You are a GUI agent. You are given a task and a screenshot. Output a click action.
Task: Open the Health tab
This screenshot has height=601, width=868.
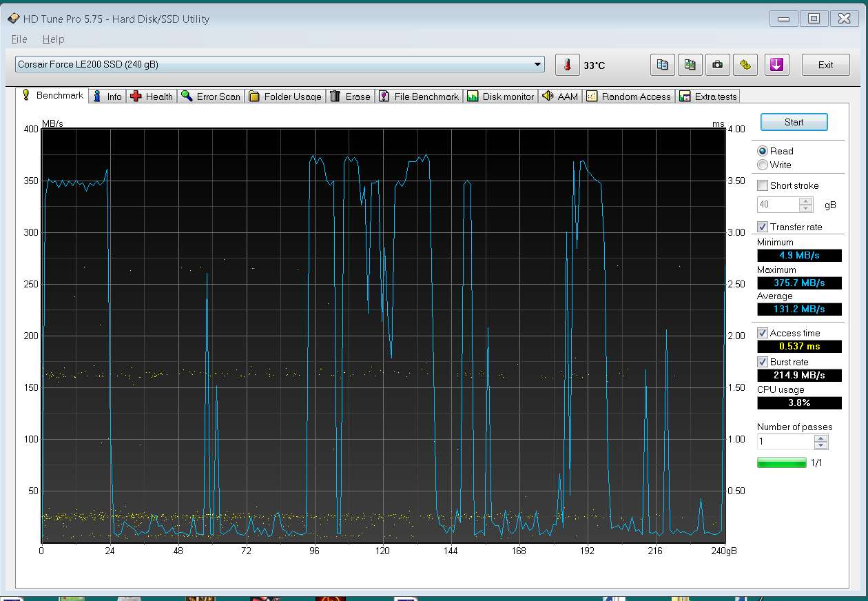click(152, 96)
